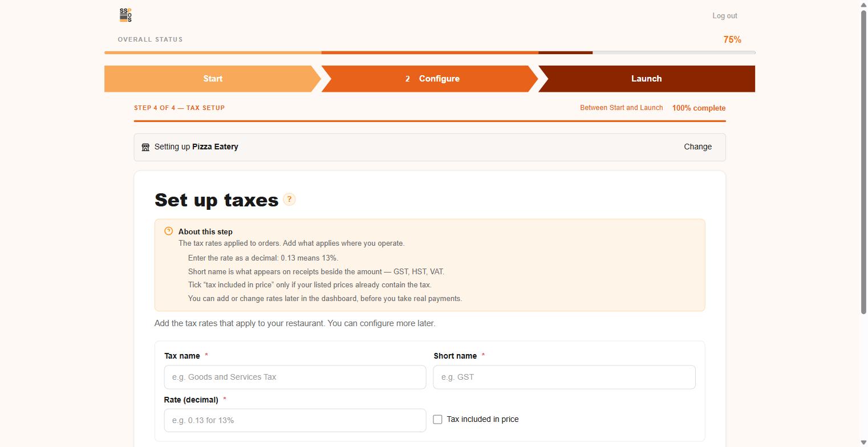Click the Add the tax rates description text
Screen dimensions: 868x447
pyautogui.click(x=295, y=323)
